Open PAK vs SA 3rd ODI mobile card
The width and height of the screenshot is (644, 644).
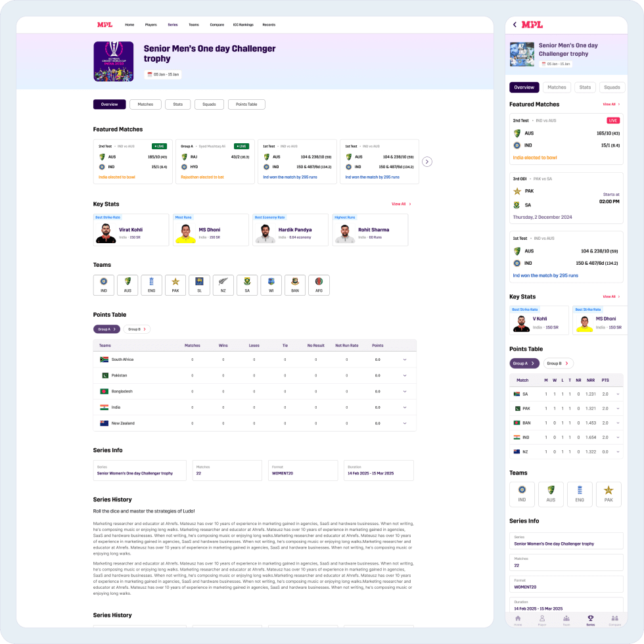(x=566, y=198)
